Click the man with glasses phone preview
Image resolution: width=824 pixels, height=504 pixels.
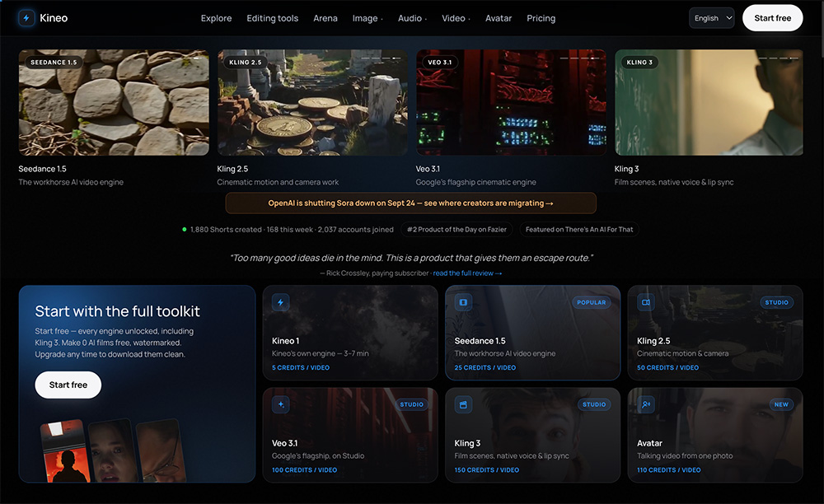161,451
